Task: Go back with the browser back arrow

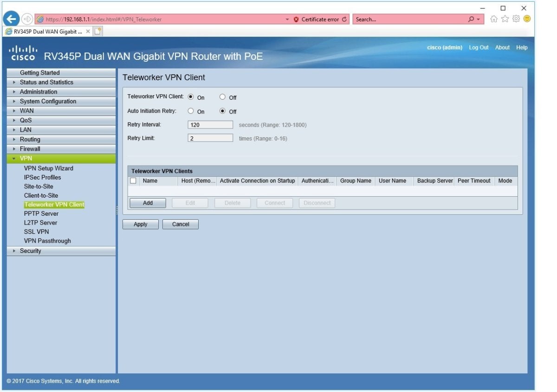Action: click(11, 19)
